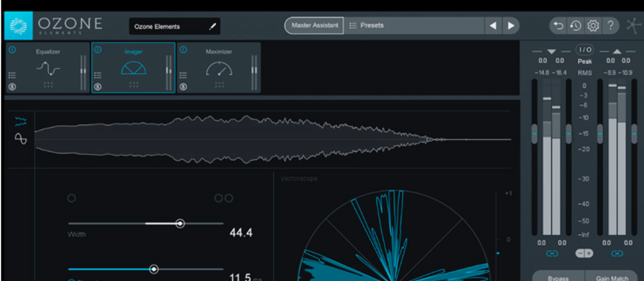The width and height of the screenshot is (644, 281).
Task: Toggle Imager module power button
Action: pos(98,50)
